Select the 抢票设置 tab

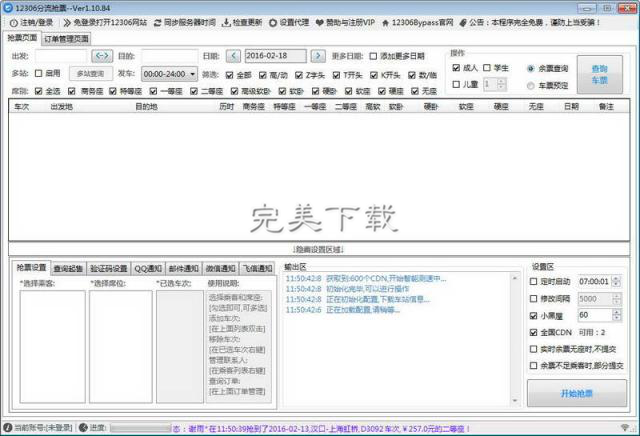pos(31,267)
